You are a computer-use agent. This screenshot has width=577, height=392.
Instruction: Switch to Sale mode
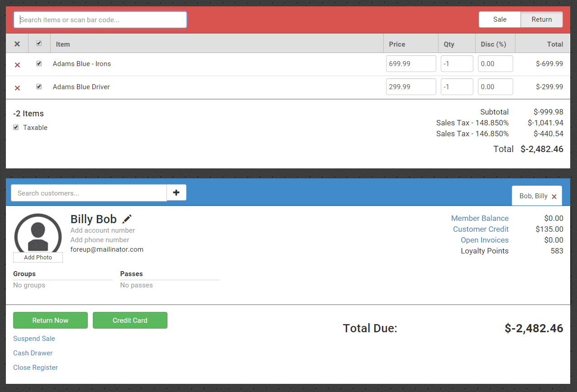coord(500,19)
